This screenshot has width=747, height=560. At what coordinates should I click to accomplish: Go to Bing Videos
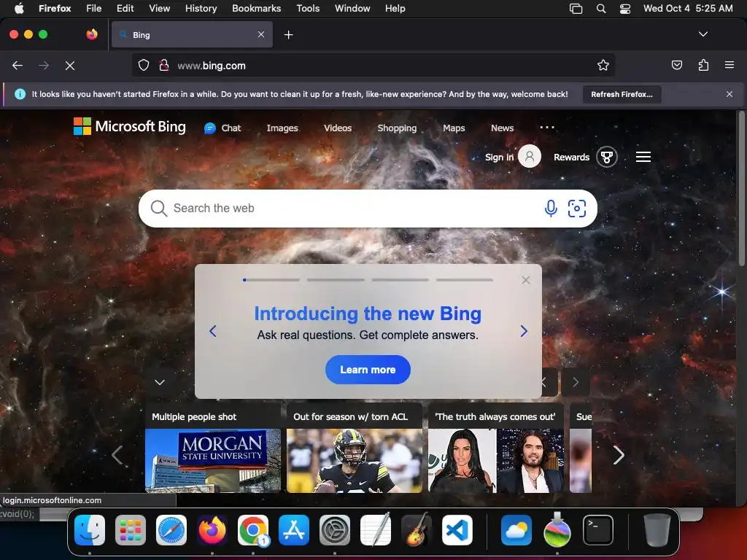tap(338, 128)
